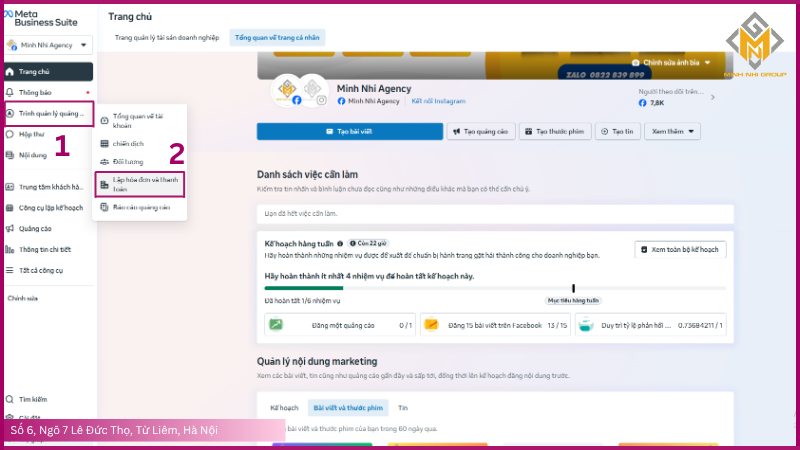Switch to Trang quản lý tài sản doanh nghiệp tab

coord(167,38)
